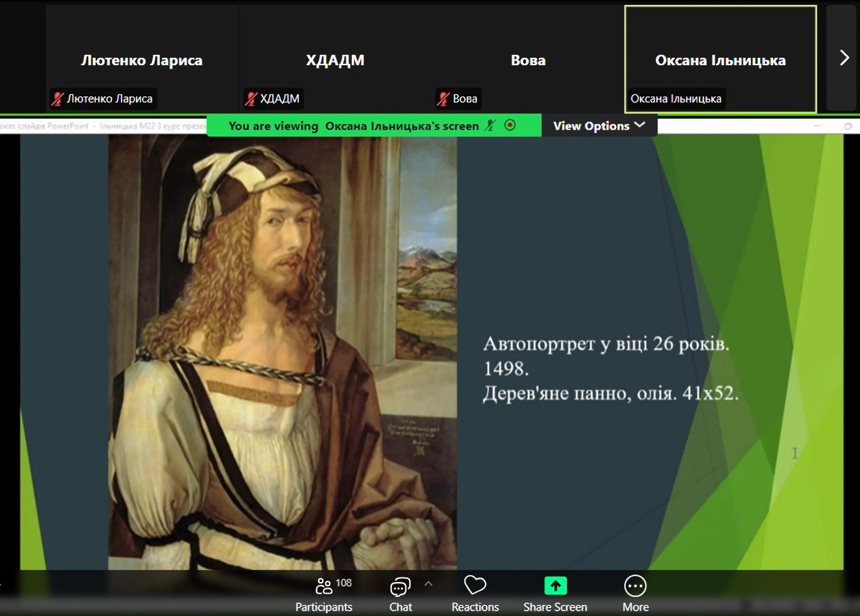860x616 pixels.
Task: Click the muted mic icon on Лютенко Лариса
Action: (x=57, y=99)
